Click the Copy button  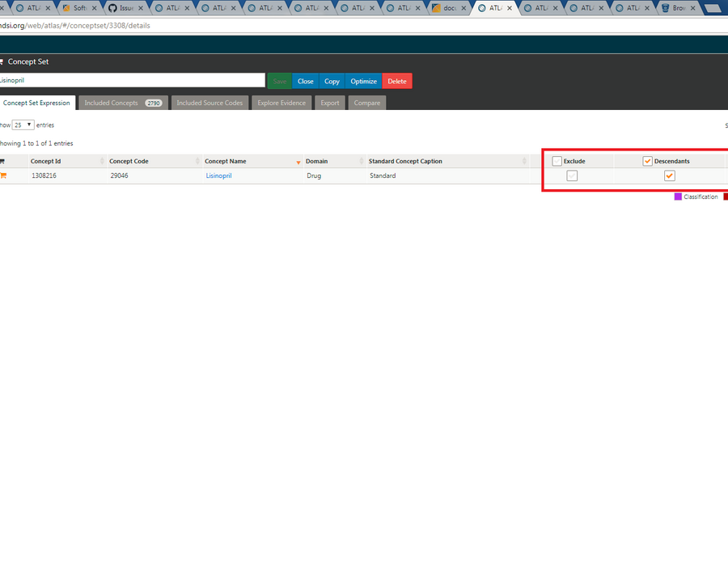(332, 81)
